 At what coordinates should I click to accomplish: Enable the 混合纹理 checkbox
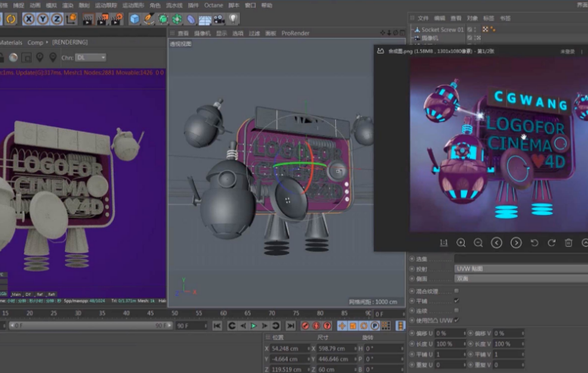tap(456, 290)
